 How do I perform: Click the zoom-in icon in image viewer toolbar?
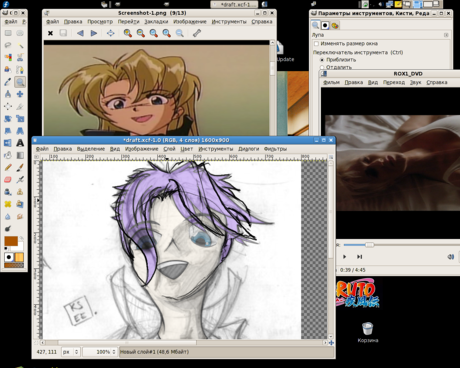pos(127,33)
